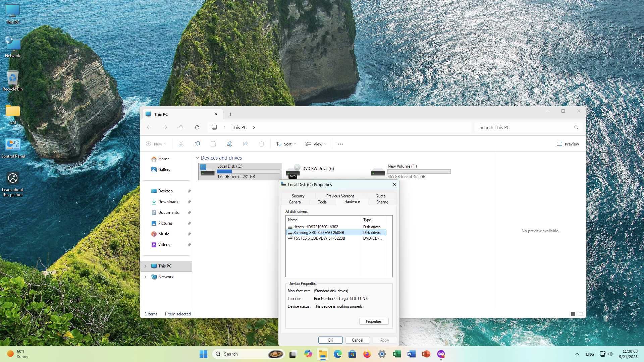Viewport: 644px width, 362px height.
Task: Refresh the This PC view
Action: click(197, 127)
